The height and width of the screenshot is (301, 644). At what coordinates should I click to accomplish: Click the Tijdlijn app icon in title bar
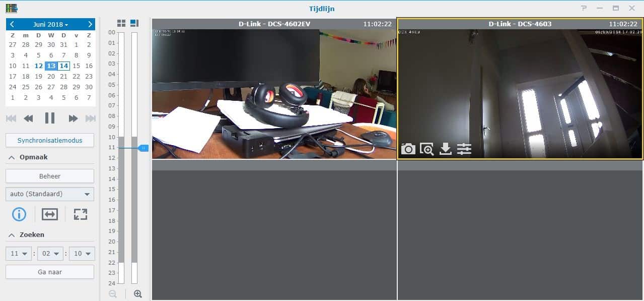tap(11, 8)
